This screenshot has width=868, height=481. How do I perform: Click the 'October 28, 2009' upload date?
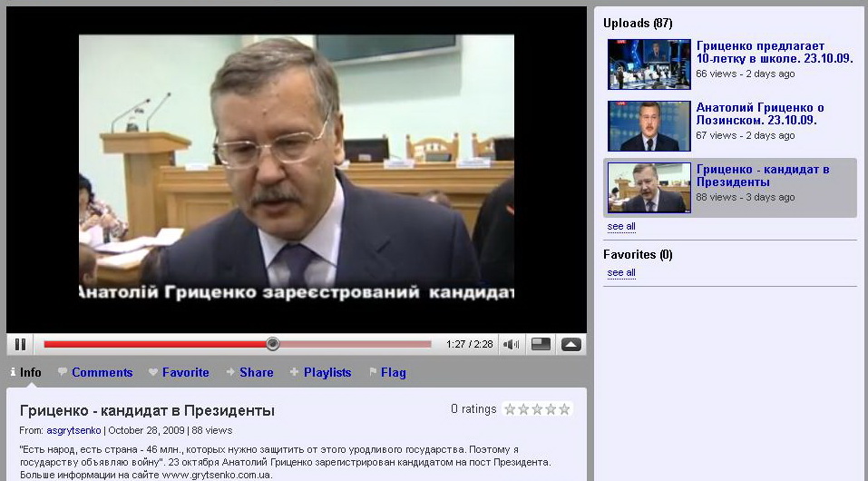pos(147,430)
